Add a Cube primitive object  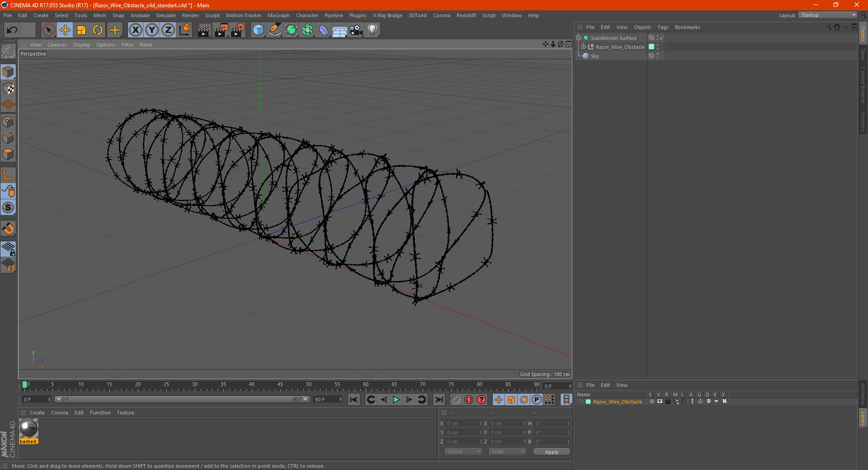coord(258,30)
